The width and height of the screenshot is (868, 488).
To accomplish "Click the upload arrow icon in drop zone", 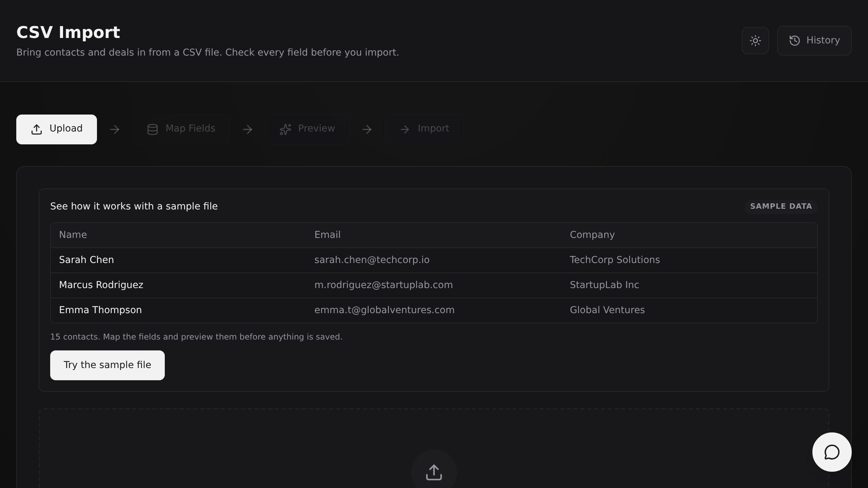I will pyautogui.click(x=434, y=472).
